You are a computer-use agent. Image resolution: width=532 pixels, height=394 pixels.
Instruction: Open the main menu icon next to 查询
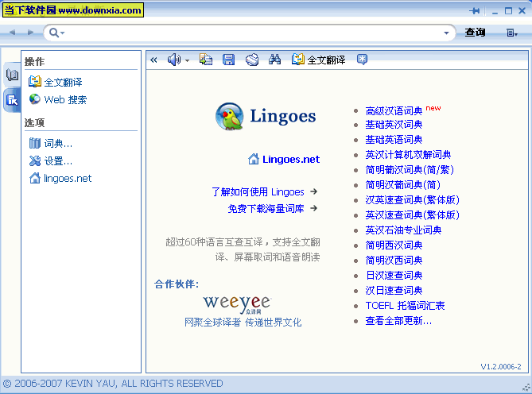click(x=511, y=33)
